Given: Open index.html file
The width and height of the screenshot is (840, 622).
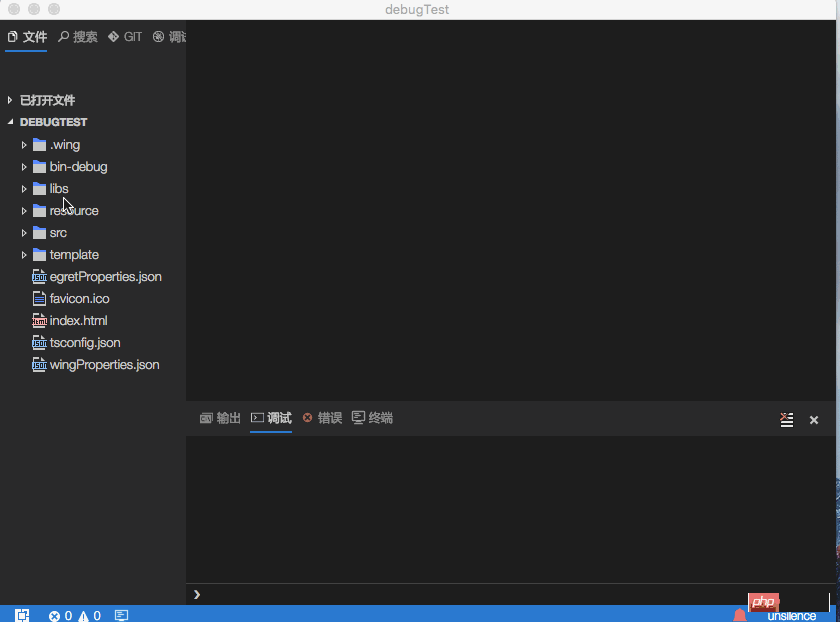Looking at the screenshot, I should 78,320.
